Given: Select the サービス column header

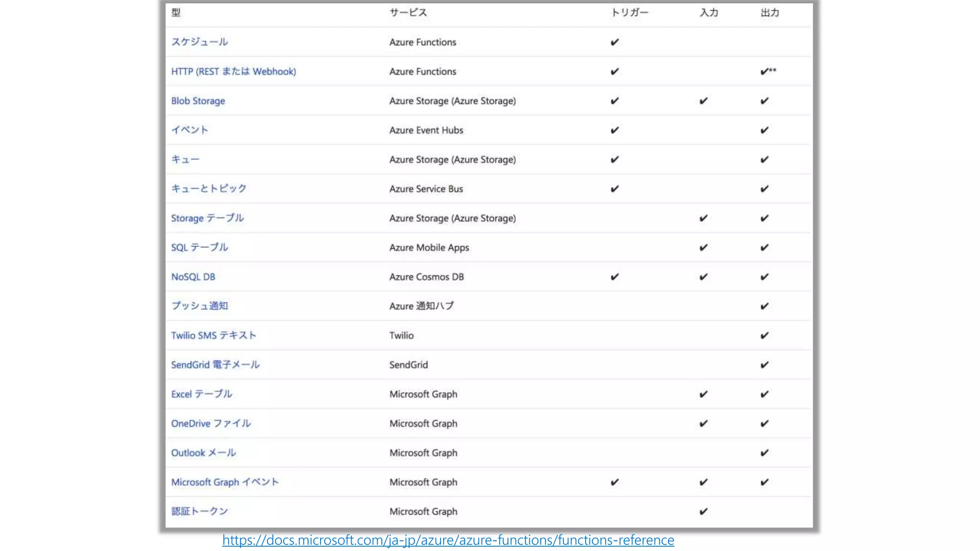Looking at the screenshot, I should point(408,12).
